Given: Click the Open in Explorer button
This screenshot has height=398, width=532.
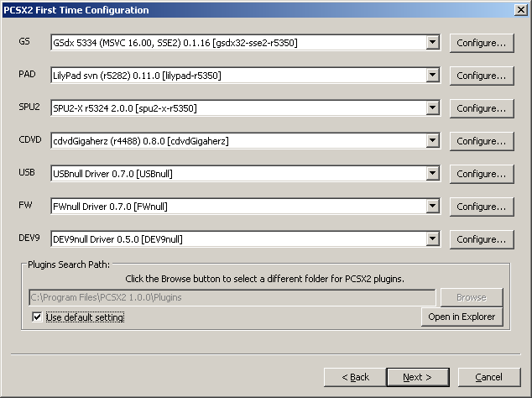Looking at the screenshot, I should (462, 317).
